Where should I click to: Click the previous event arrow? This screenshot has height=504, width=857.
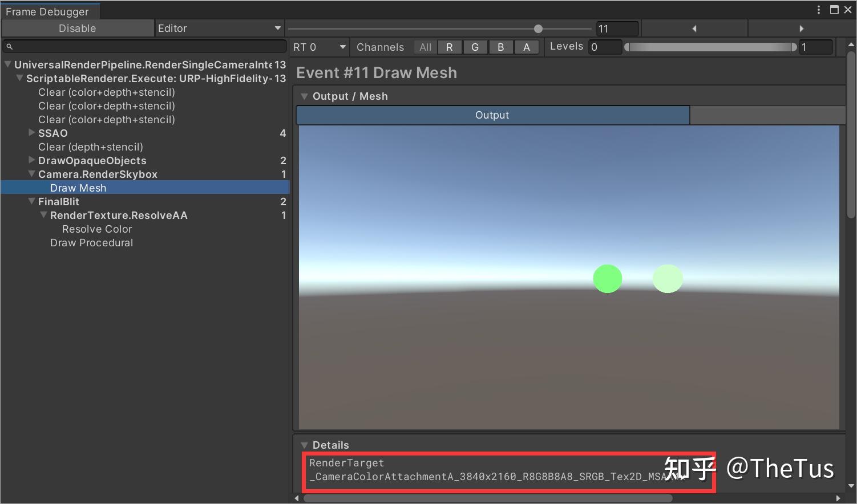(694, 28)
